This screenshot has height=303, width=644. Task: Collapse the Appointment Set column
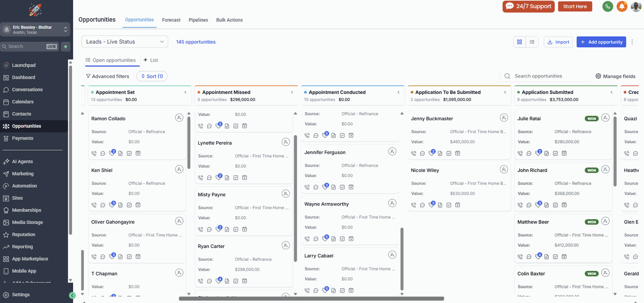(x=186, y=92)
